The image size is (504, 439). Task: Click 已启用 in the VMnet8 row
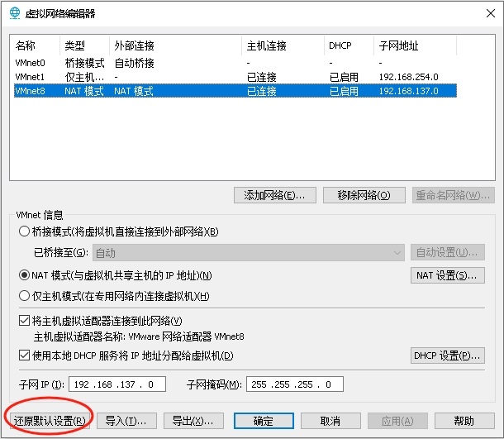344,91
